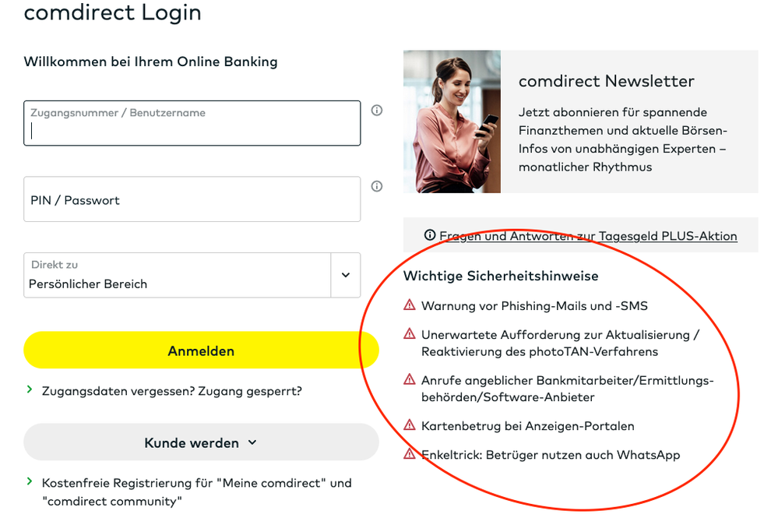Open the Direkt zu dropdown arrow
Viewport: 778px width, 532px height.
pyautogui.click(x=346, y=275)
